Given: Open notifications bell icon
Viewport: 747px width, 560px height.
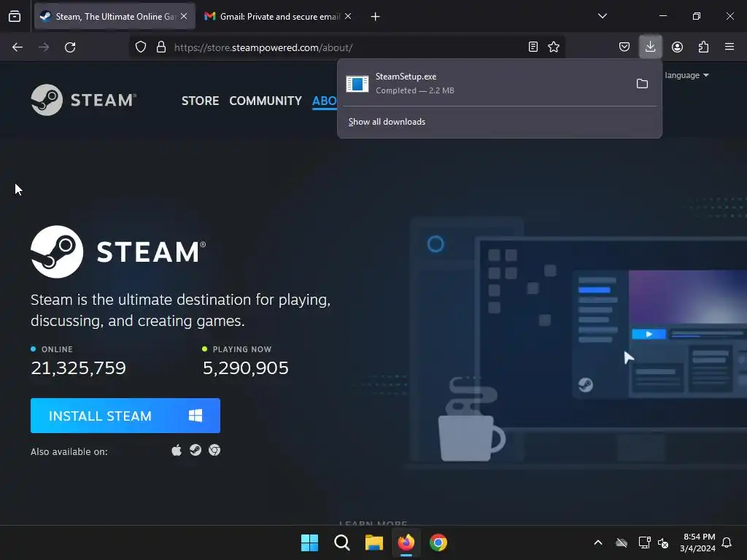Looking at the screenshot, I should tap(727, 542).
